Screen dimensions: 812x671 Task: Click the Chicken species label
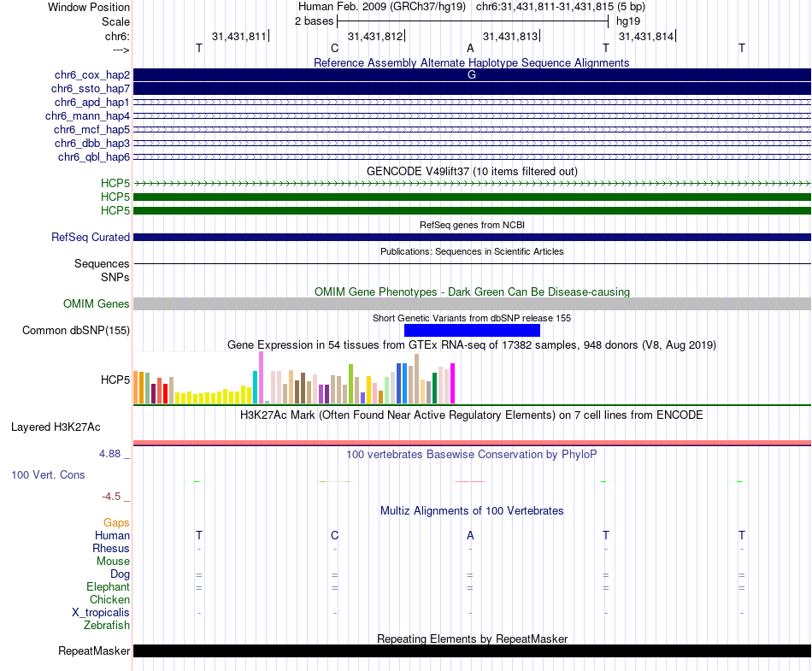[109, 599]
